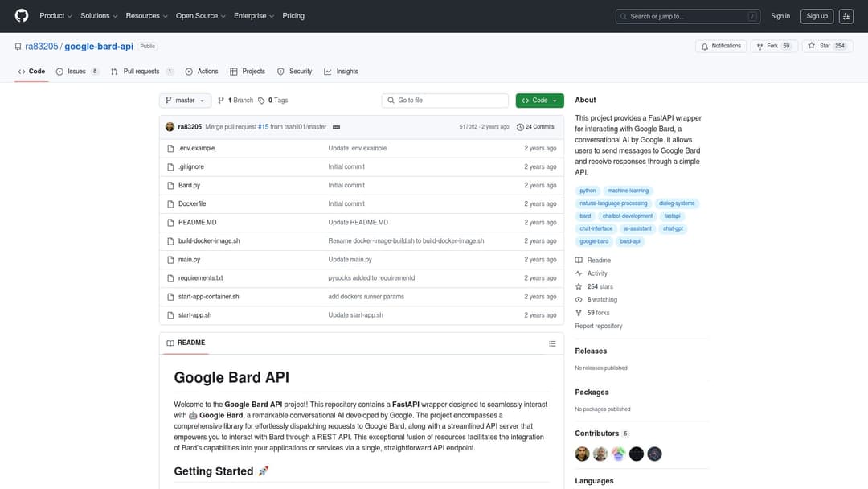The width and height of the screenshot is (868, 489).
Task: Select the chat-gpt topic tag
Action: point(673,228)
